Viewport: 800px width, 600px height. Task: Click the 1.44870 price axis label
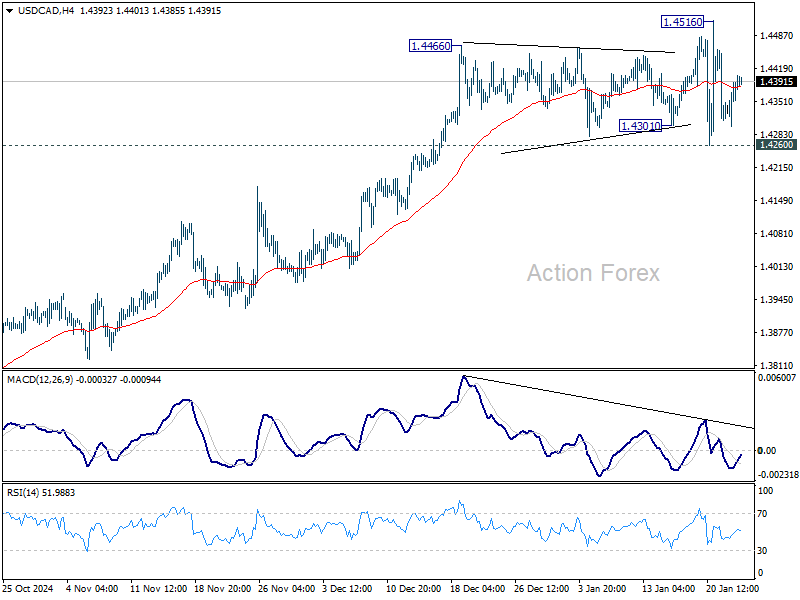click(x=777, y=36)
